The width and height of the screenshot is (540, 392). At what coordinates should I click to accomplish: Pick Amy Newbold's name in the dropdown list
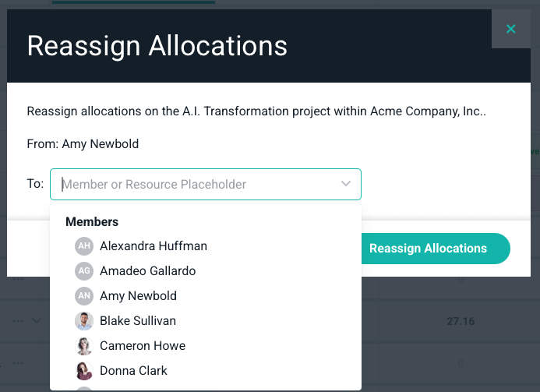[x=138, y=296]
